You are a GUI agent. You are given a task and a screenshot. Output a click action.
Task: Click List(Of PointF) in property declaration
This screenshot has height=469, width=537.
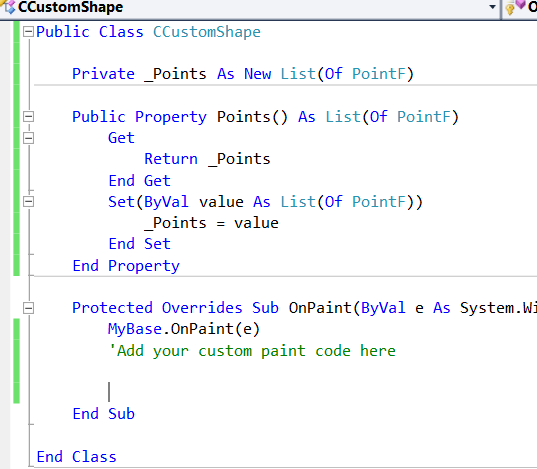tap(392, 117)
